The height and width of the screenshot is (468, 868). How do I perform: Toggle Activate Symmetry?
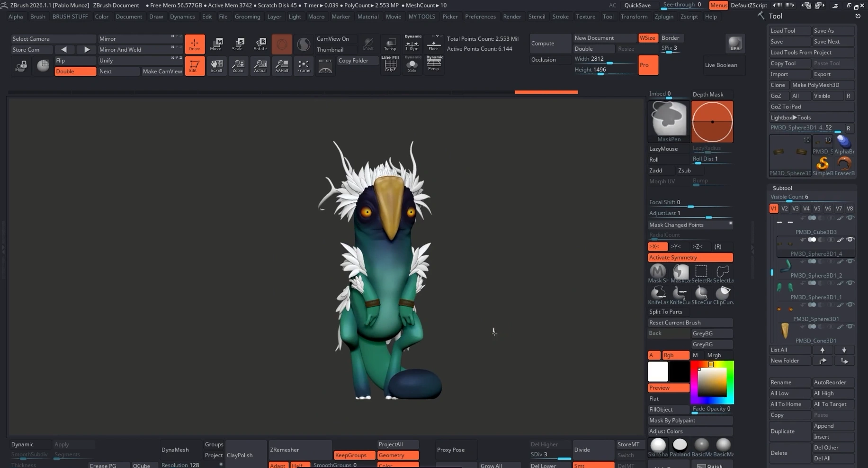[690, 257]
